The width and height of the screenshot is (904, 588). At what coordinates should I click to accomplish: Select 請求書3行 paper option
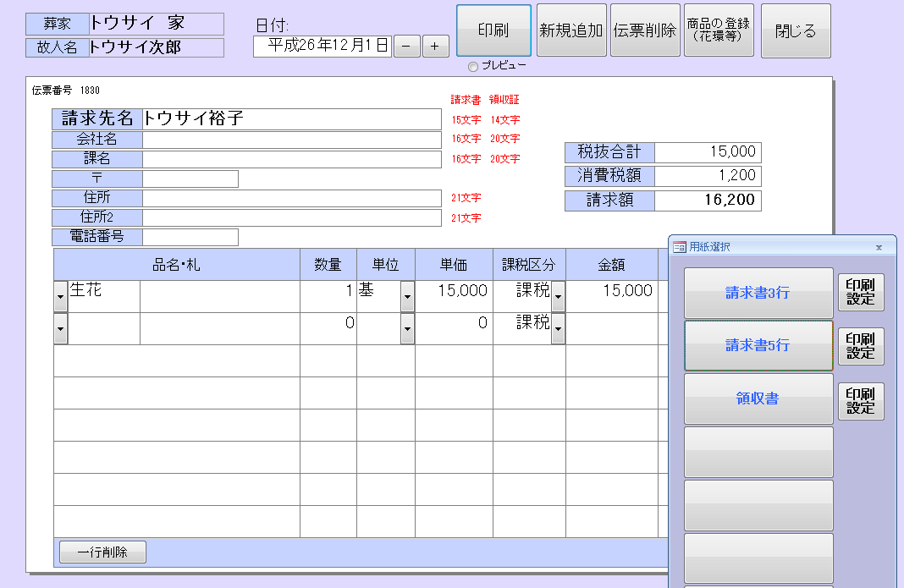coord(758,293)
